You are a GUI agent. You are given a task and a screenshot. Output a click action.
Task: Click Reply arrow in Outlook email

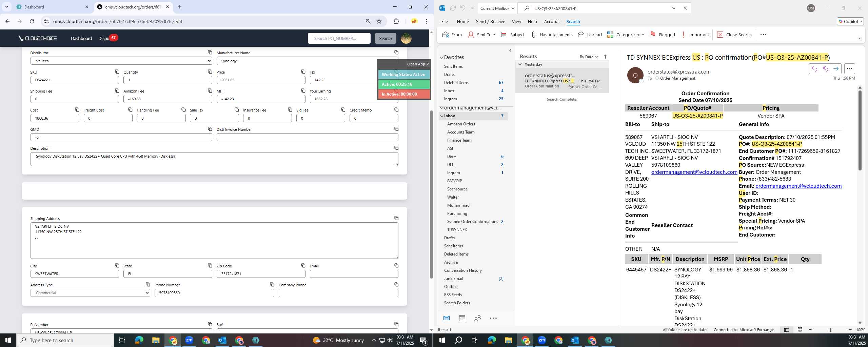(x=814, y=69)
